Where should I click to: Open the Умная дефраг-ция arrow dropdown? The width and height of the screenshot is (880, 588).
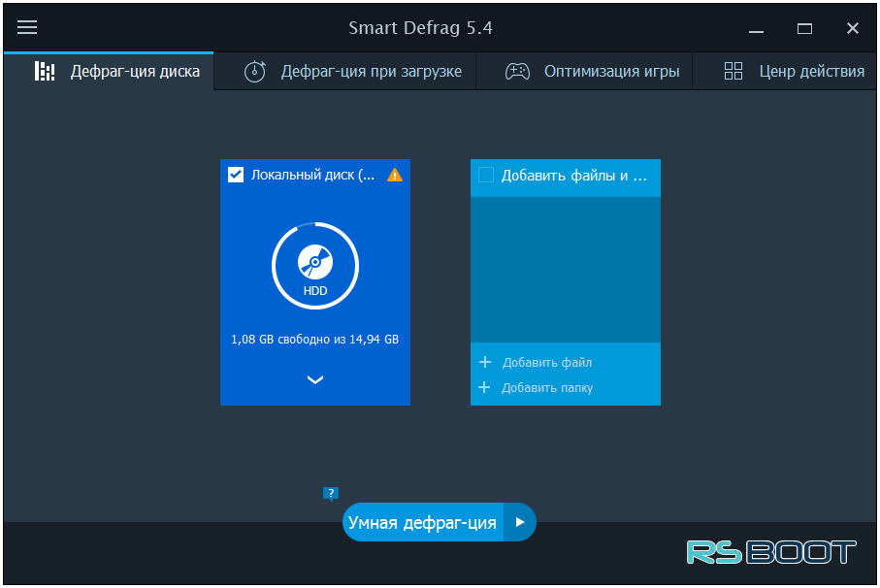coord(520,523)
